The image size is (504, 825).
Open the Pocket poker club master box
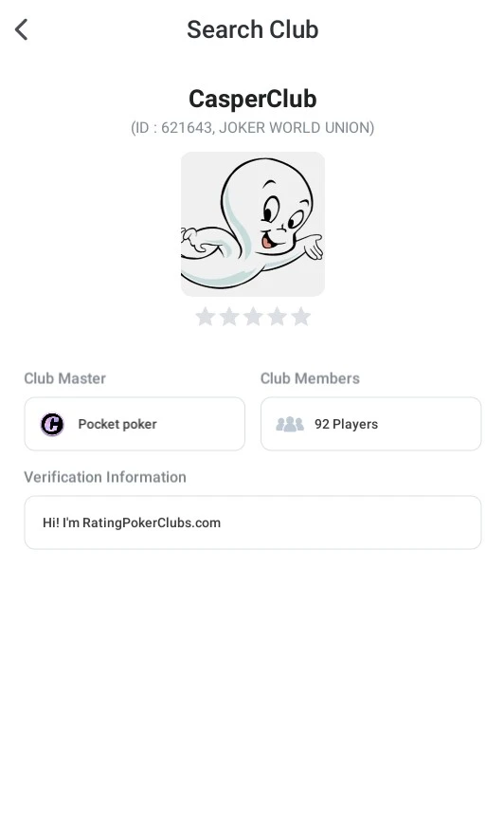coord(135,424)
